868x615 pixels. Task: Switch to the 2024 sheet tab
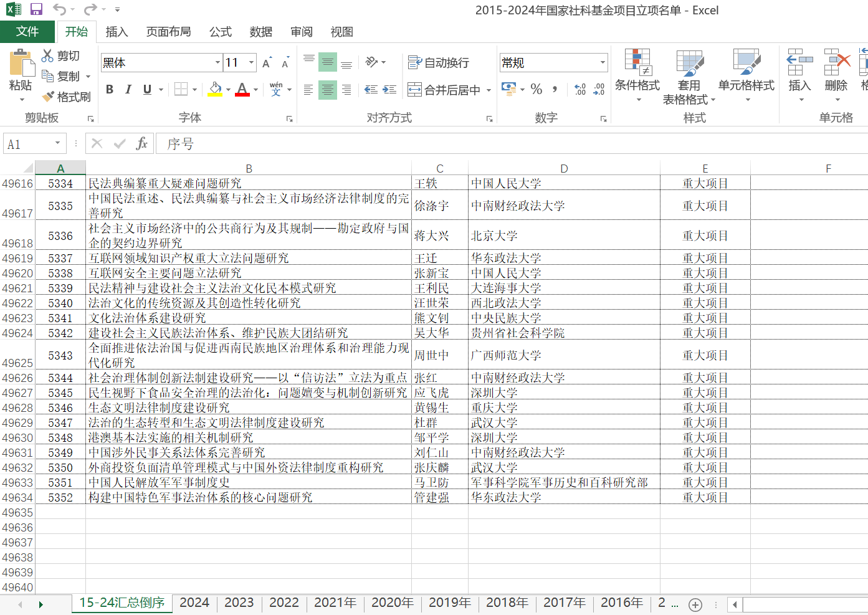tap(194, 603)
